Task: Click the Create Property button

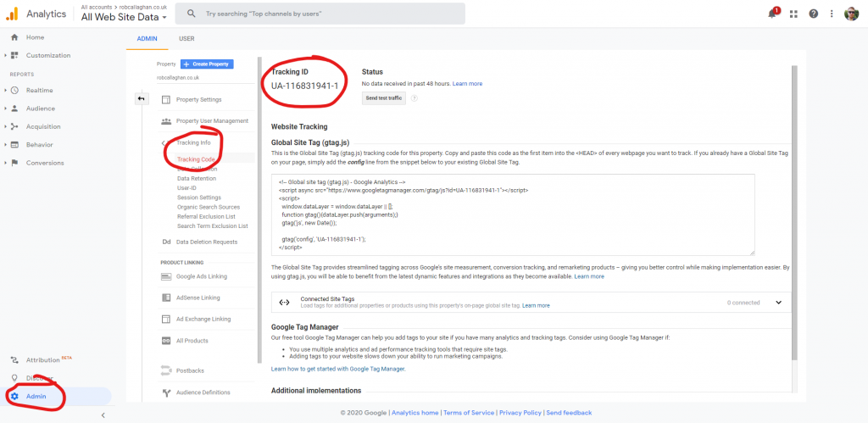Action: [207, 64]
